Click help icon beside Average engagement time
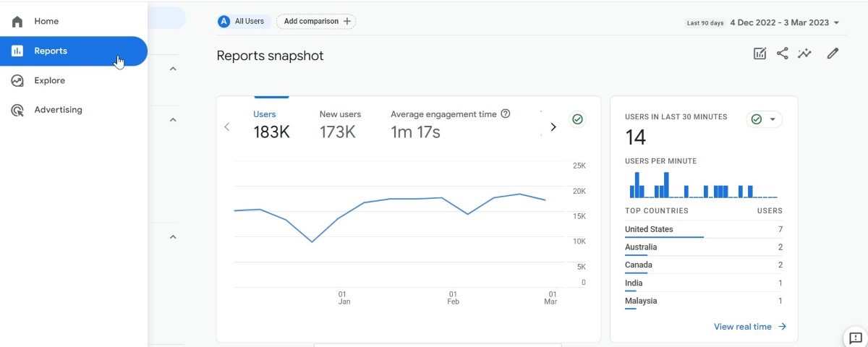868x347 pixels. pyautogui.click(x=506, y=114)
